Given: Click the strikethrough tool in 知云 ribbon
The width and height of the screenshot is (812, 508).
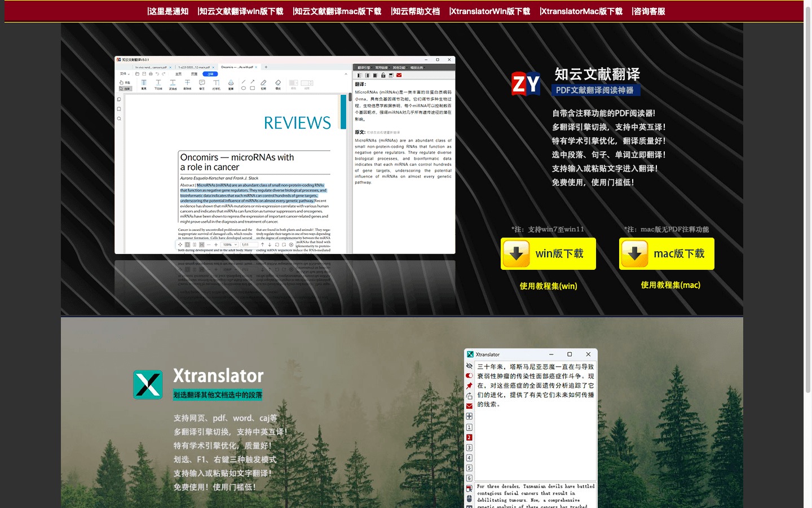Looking at the screenshot, I should click(187, 84).
